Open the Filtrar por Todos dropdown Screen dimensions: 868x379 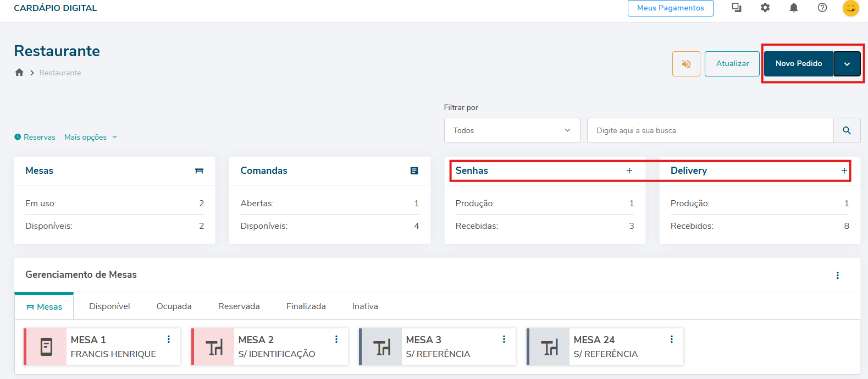click(x=511, y=130)
